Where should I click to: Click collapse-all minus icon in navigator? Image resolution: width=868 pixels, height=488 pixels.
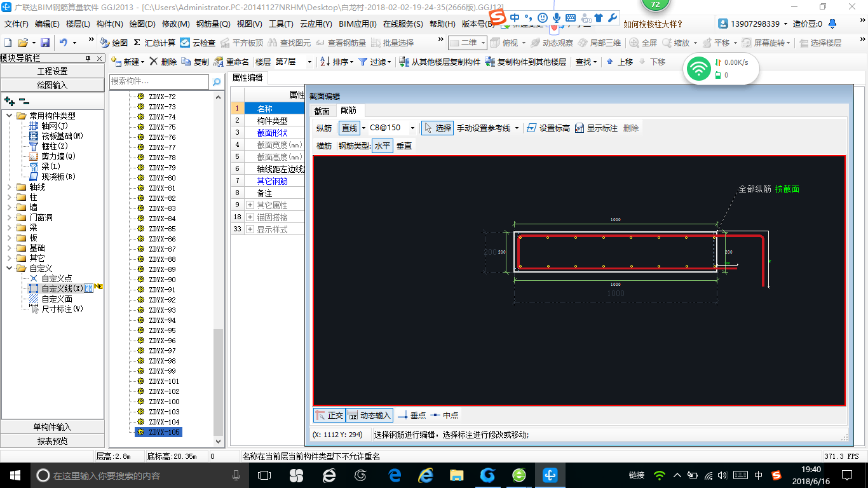tap(24, 101)
